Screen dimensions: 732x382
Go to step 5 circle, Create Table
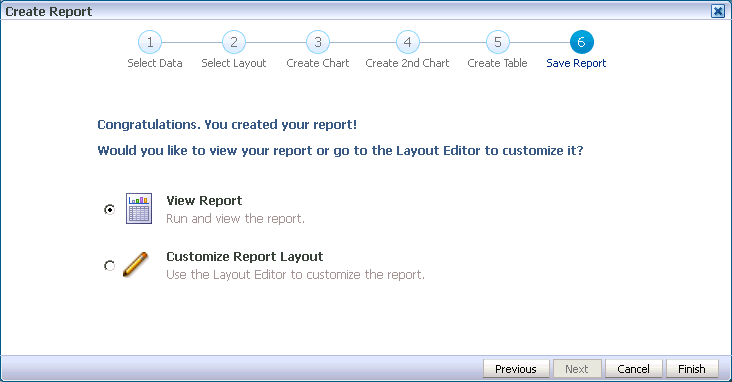click(498, 42)
